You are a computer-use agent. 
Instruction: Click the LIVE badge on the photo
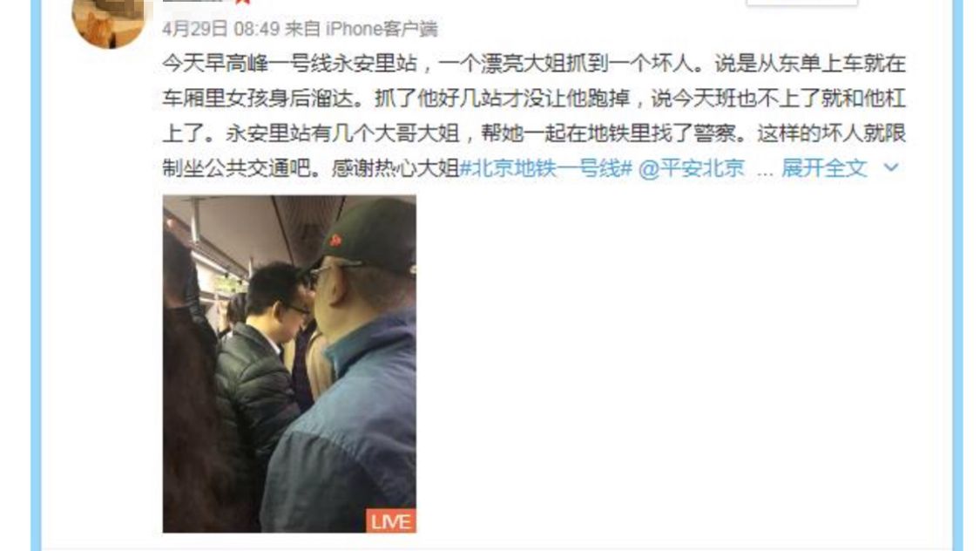(x=390, y=520)
